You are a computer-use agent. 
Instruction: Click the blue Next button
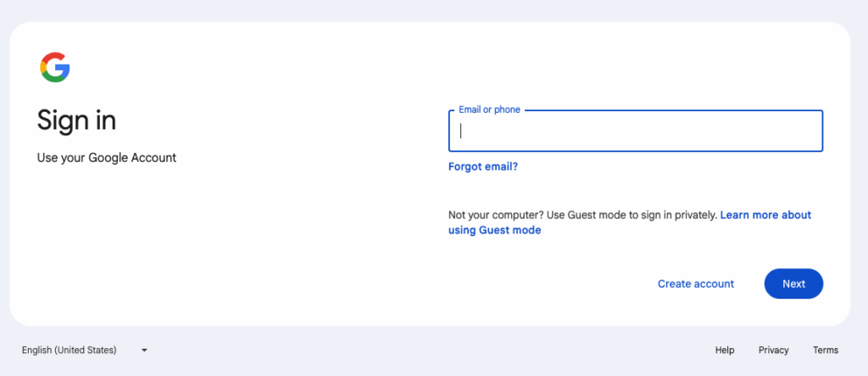pyautogui.click(x=793, y=284)
